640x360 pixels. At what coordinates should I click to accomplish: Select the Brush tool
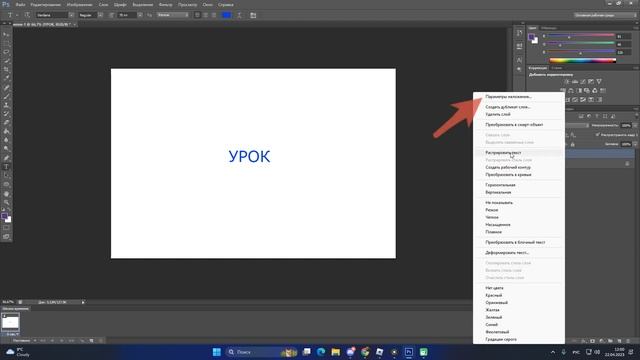(6, 97)
